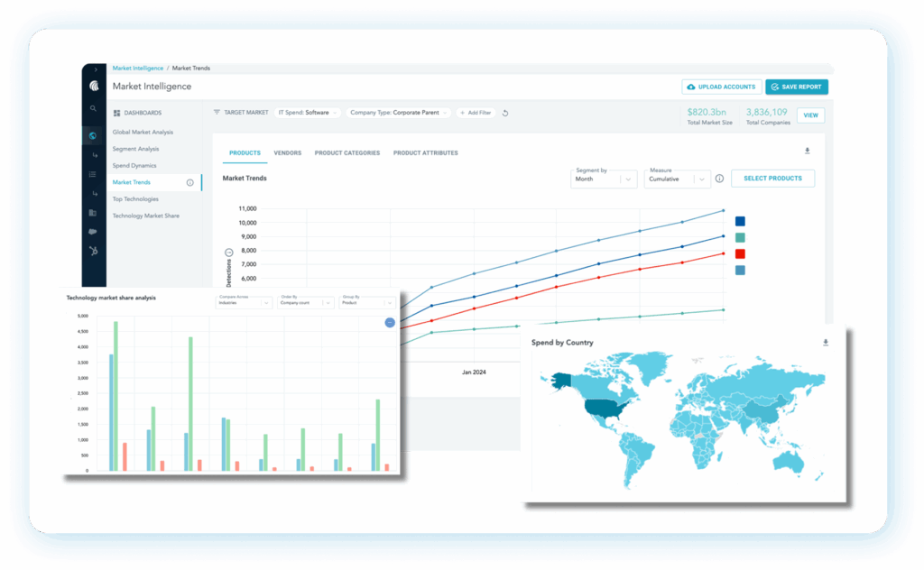This screenshot has width=924, height=570.
Task: Download the Market Trends chart
Action: pos(808,152)
